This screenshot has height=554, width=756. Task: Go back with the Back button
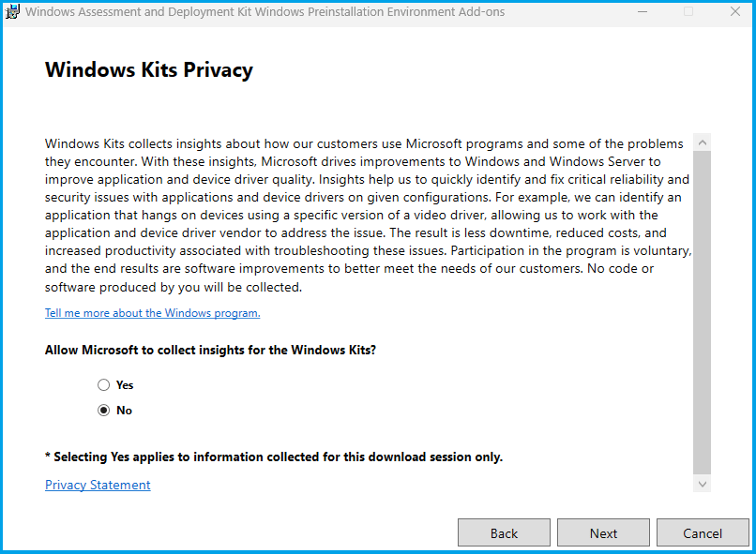pyautogui.click(x=504, y=532)
